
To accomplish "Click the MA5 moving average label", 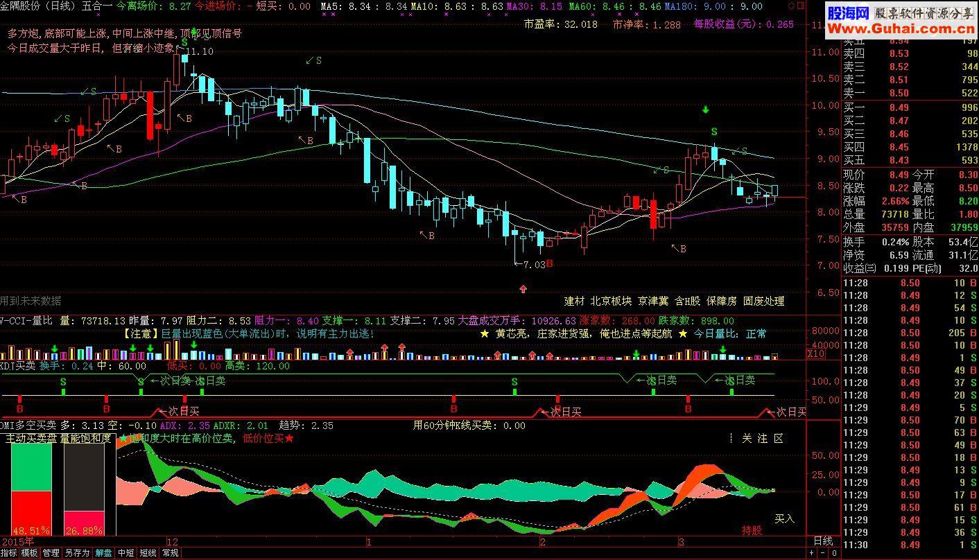I will (x=330, y=6).
